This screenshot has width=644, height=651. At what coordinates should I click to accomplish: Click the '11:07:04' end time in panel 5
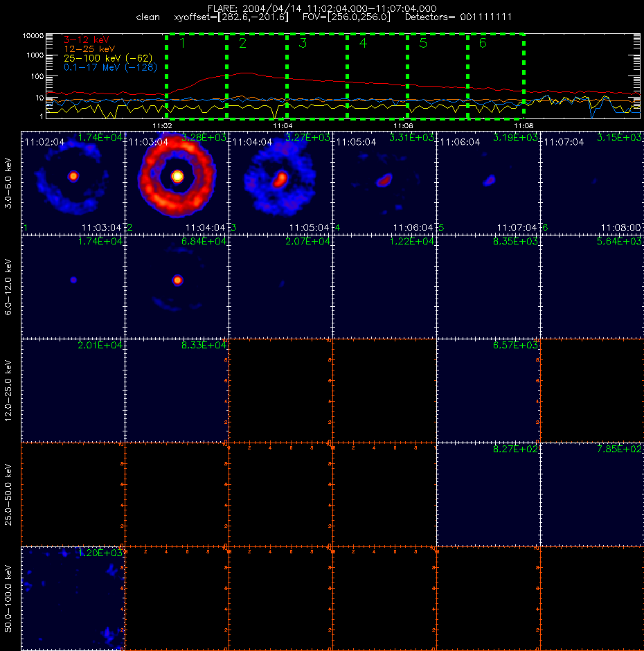click(517, 228)
